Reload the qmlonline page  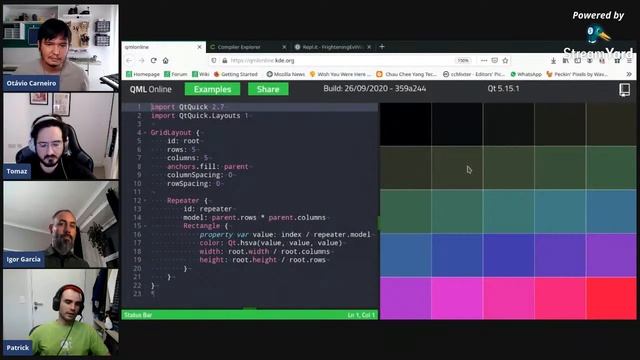coord(153,60)
